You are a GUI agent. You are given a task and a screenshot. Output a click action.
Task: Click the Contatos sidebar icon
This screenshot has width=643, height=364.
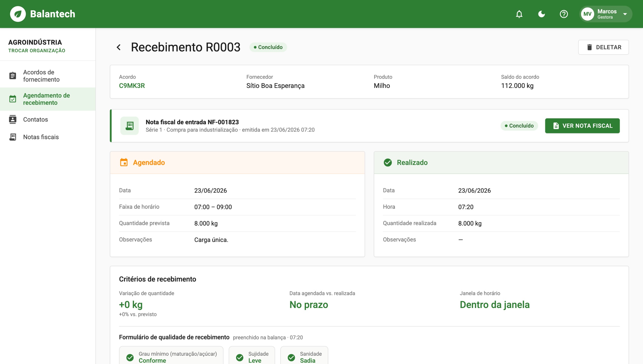pos(13,120)
